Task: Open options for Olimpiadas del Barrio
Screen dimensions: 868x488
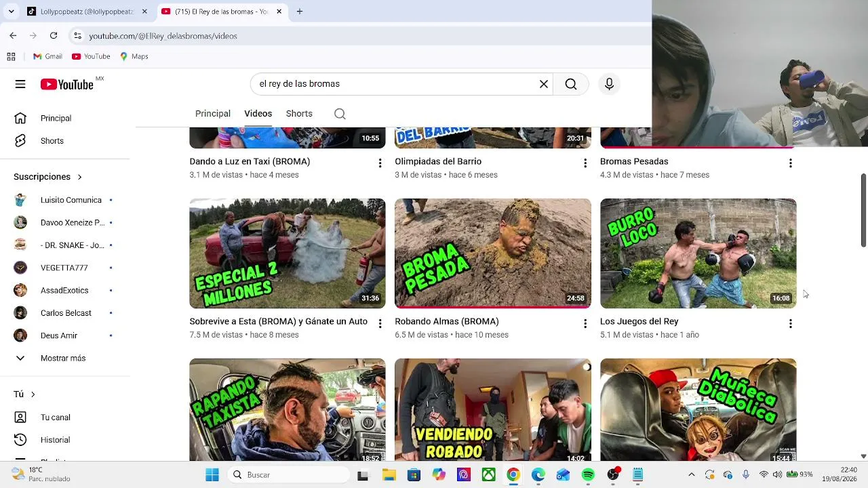Action: coord(585,163)
